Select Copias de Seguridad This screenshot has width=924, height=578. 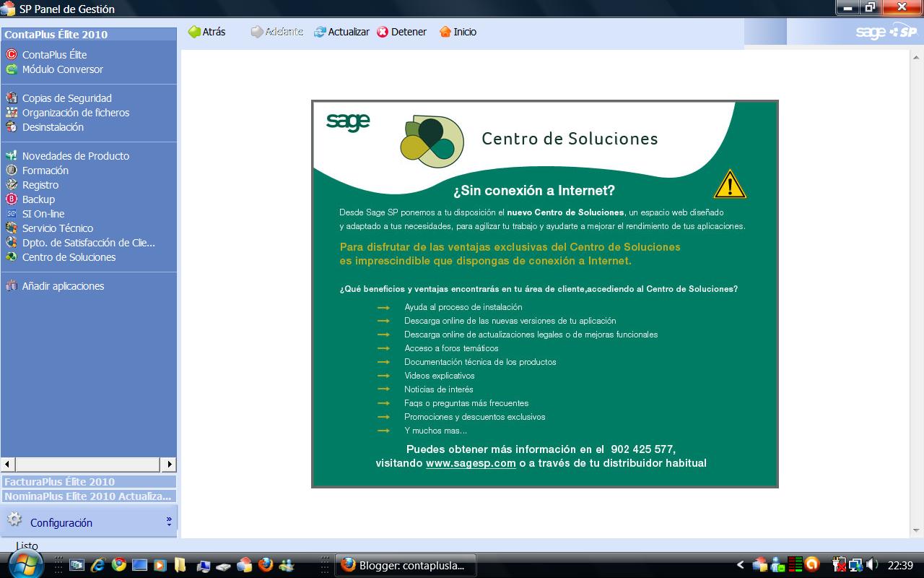coord(68,98)
